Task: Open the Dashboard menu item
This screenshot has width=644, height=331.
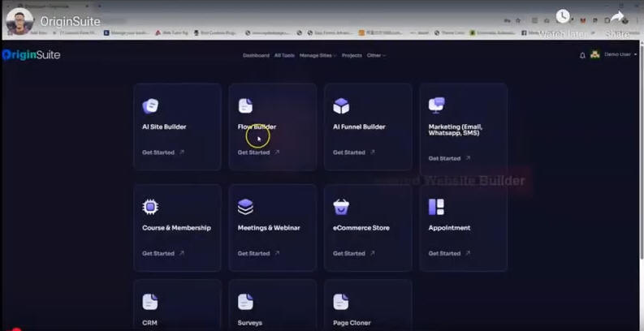Action: 257,55
